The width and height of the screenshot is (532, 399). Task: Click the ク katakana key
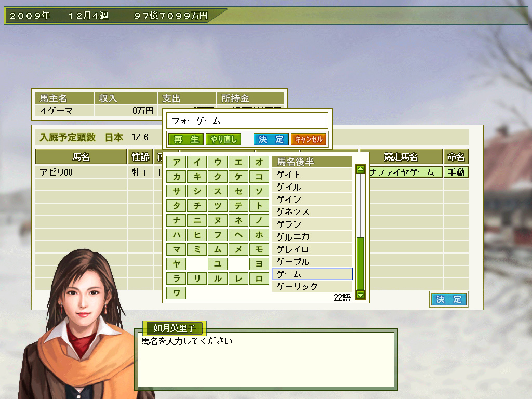(218, 177)
